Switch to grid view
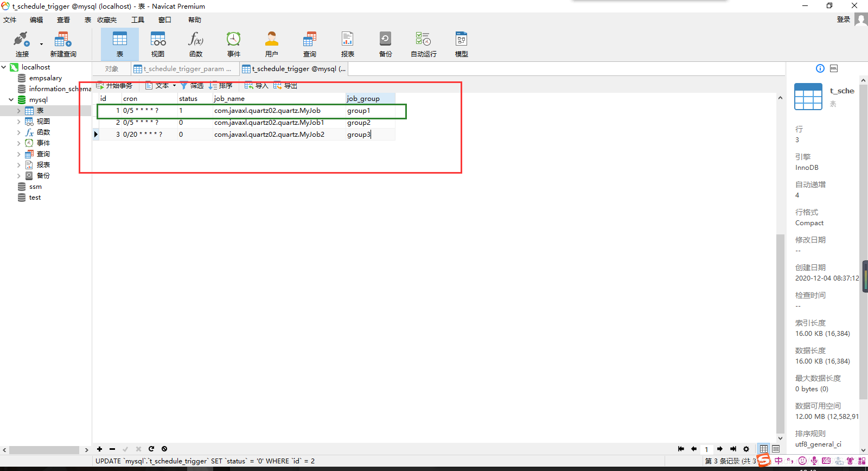Screen dimensions: 868x471 click(x=763, y=449)
